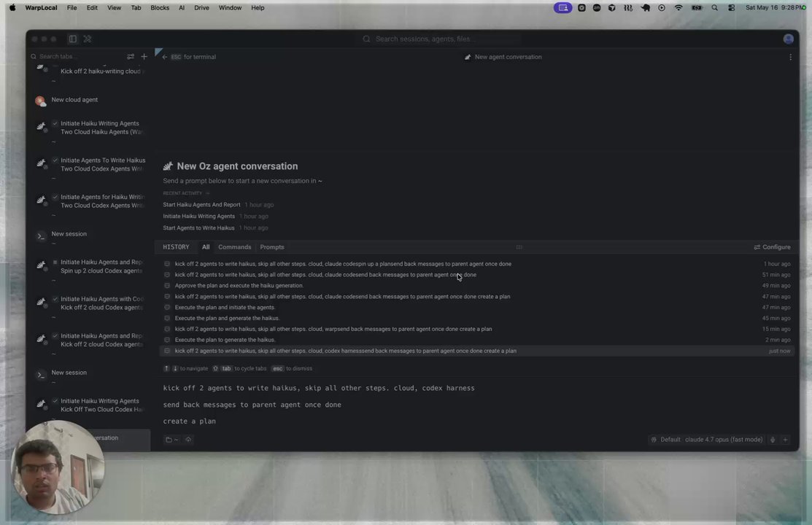812x525 pixels.
Task: Switch to the Prompts history tab
Action: [x=272, y=247]
